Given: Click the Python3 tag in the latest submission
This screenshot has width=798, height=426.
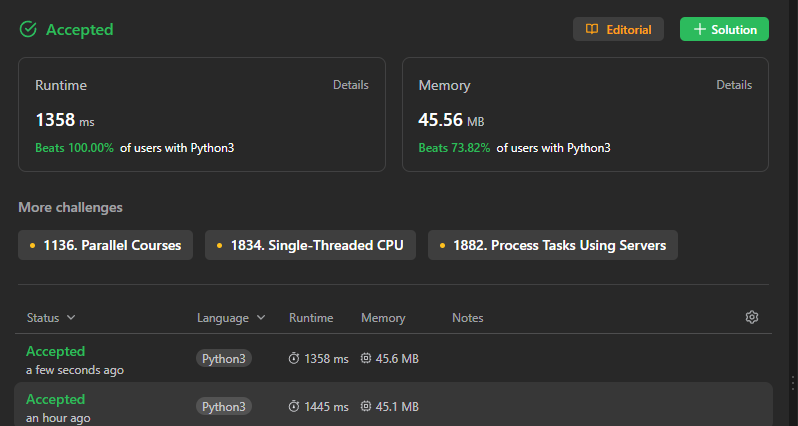Looking at the screenshot, I should coord(224,359).
